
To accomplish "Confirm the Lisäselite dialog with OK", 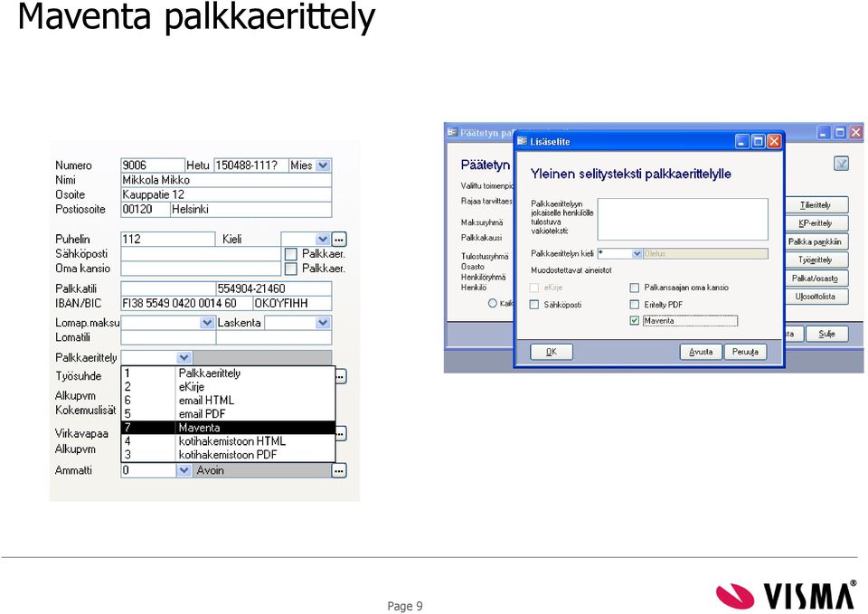I will (552, 352).
